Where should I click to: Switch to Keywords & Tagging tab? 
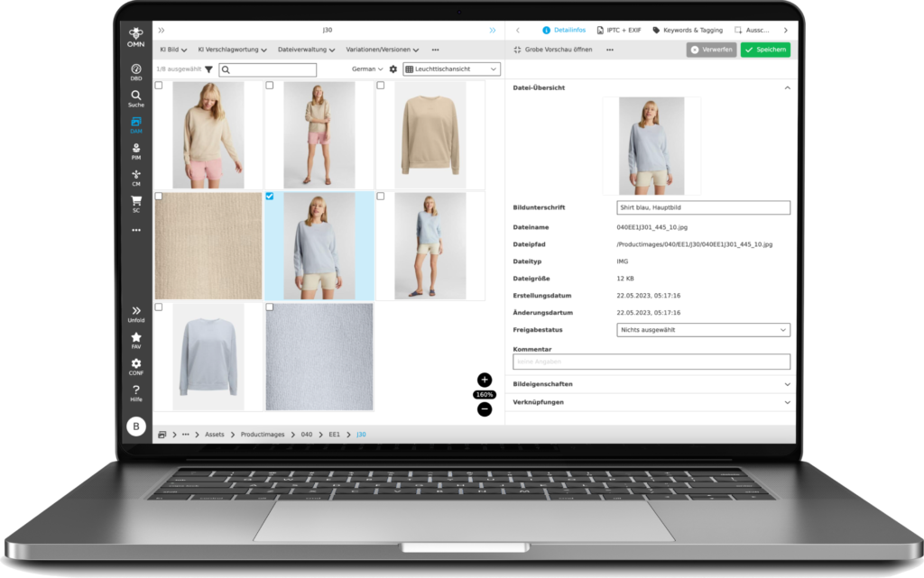tap(688, 30)
